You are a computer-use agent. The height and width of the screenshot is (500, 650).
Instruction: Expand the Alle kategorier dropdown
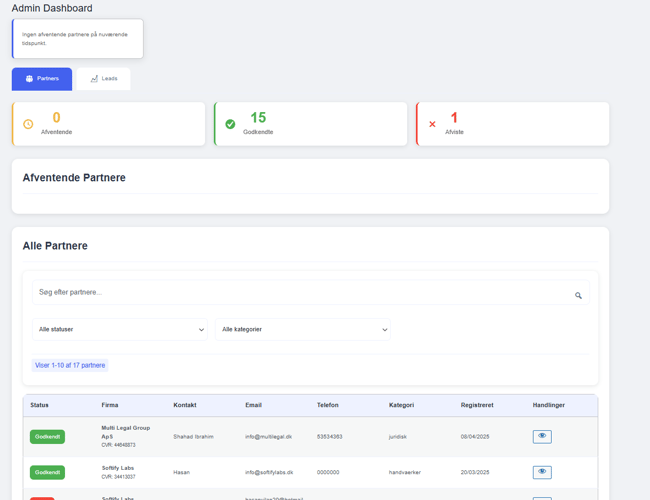(x=303, y=329)
